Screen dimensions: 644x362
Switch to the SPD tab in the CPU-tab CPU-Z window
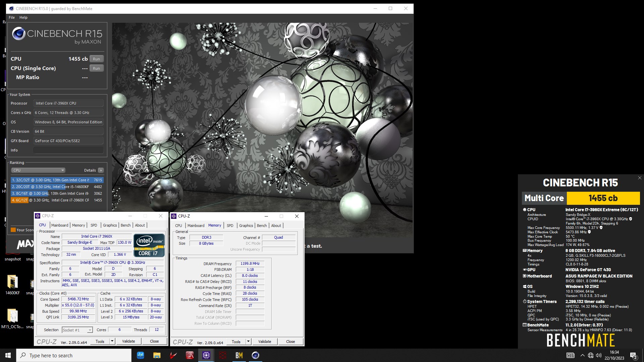coord(94,225)
